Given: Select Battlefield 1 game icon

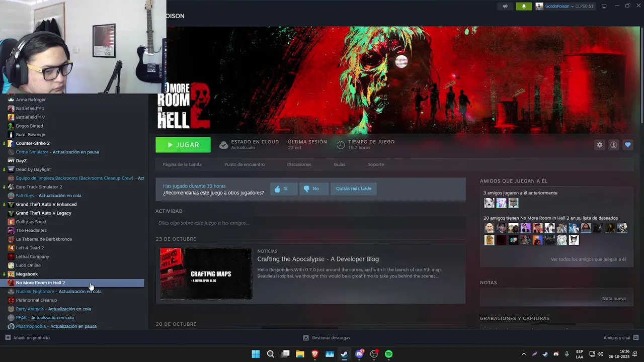Looking at the screenshot, I should [11, 108].
